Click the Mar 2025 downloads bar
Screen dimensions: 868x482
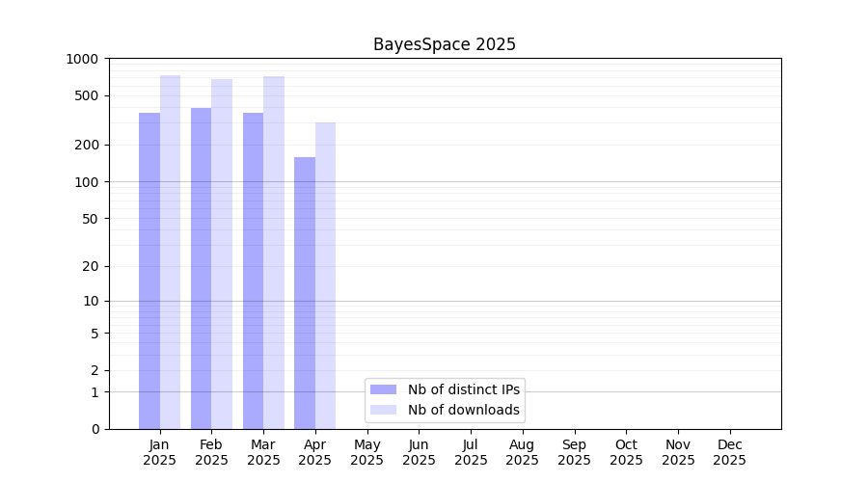(274, 253)
